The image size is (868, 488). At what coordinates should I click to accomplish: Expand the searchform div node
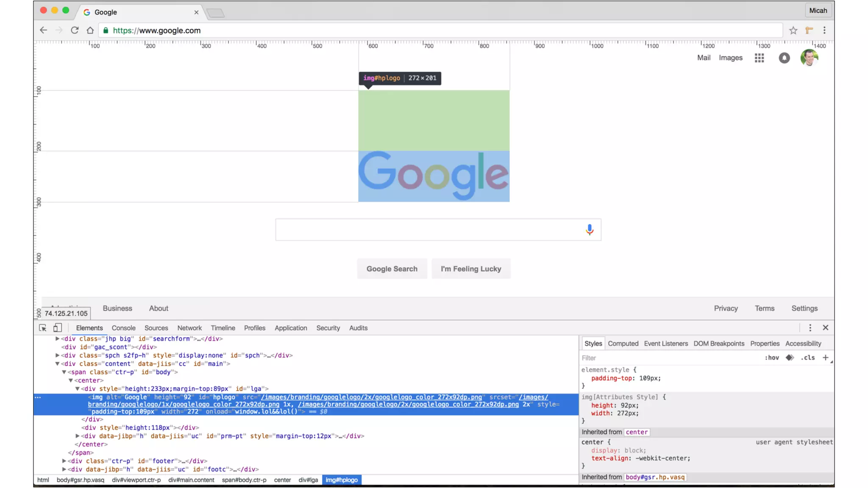(x=57, y=339)
